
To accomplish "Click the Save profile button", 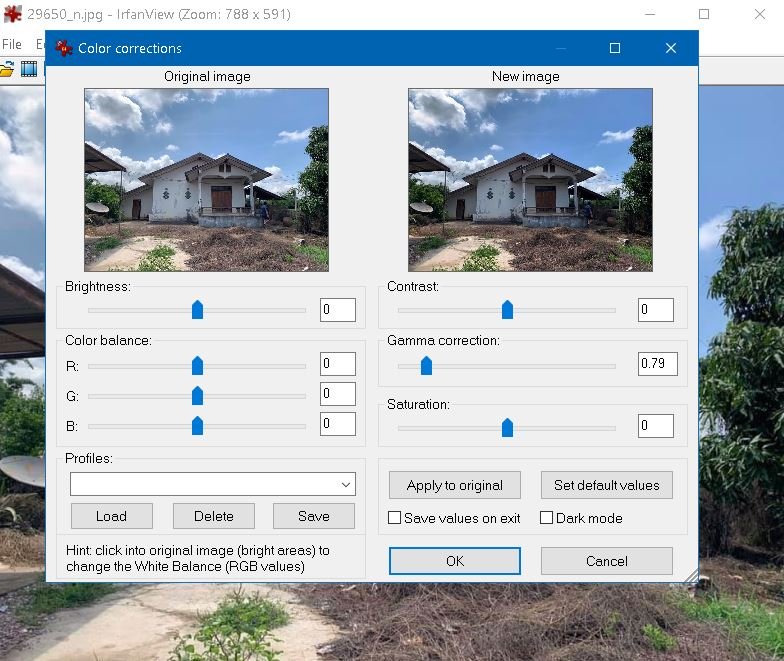I will point(314,516).
